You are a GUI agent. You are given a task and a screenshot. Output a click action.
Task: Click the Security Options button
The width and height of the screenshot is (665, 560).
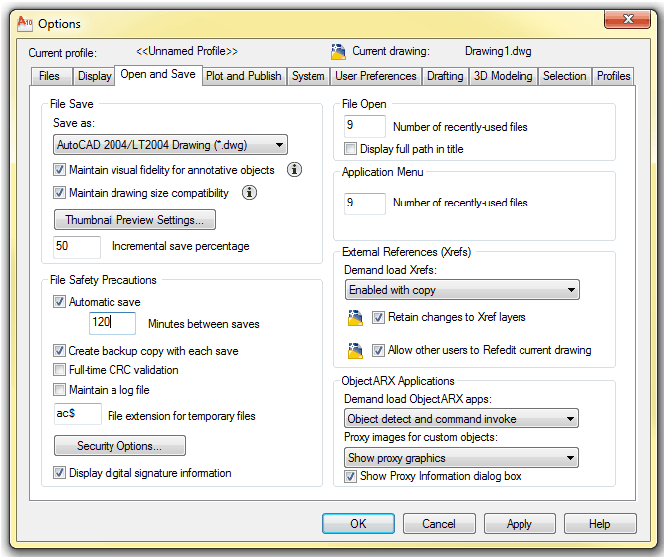click(119, 446)
